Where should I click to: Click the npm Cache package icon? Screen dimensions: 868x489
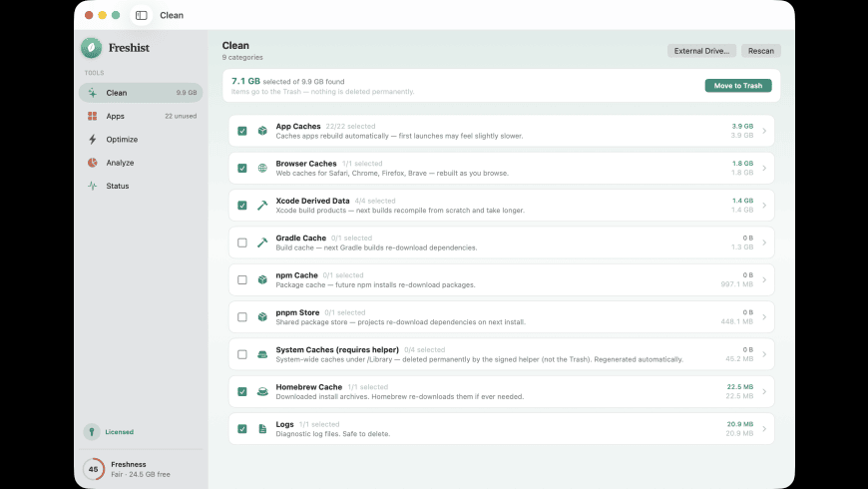click(262, 279)
